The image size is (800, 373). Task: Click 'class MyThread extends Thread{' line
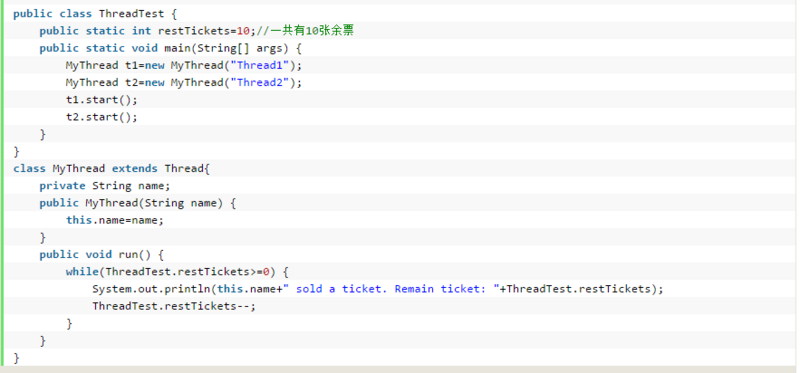coord(112,169)
